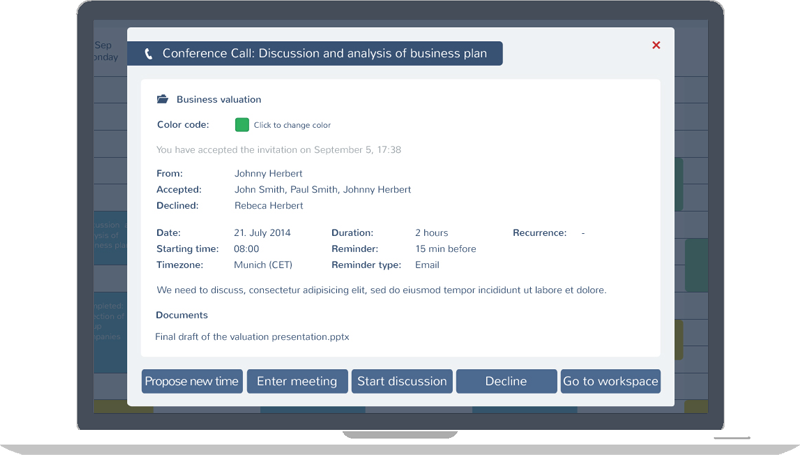This screenshot has height=455, width=800.
Task: Click the Business valuation workspace name
Action: tap(219, 100)
